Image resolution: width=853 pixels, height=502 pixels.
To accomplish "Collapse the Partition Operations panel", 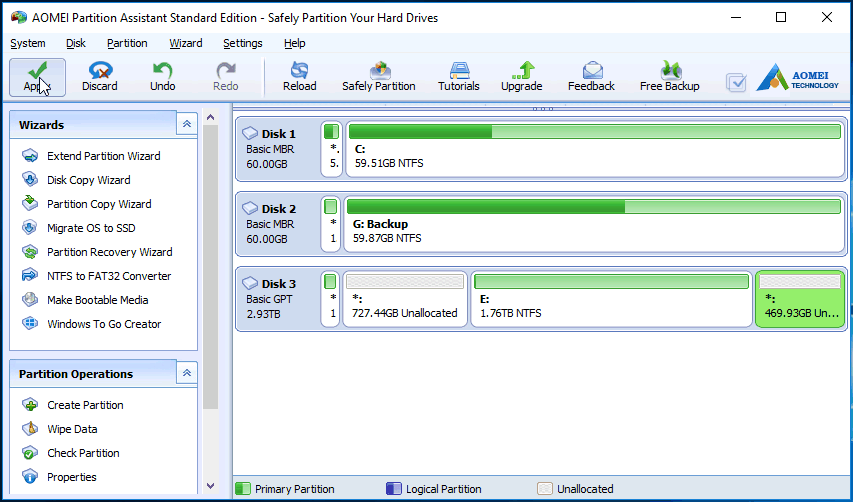I will (x=187, y=373).
